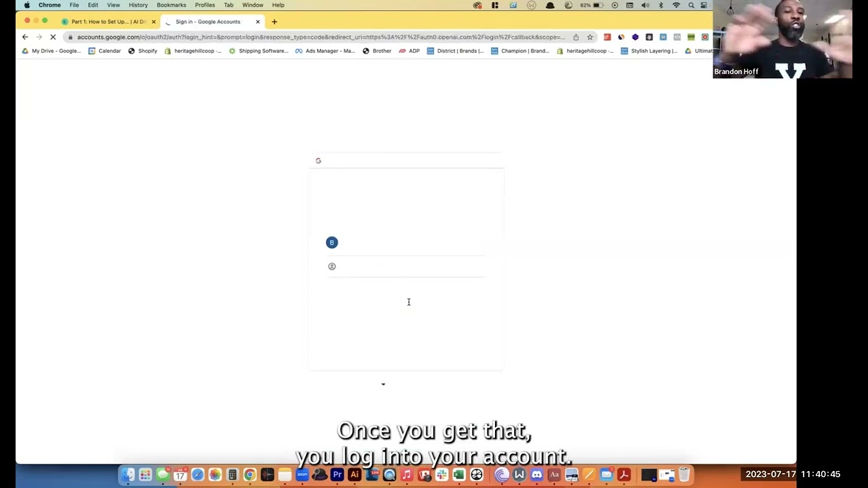
Task: Open Microsoft Excel from the dock
Action: tap(459, 474)
